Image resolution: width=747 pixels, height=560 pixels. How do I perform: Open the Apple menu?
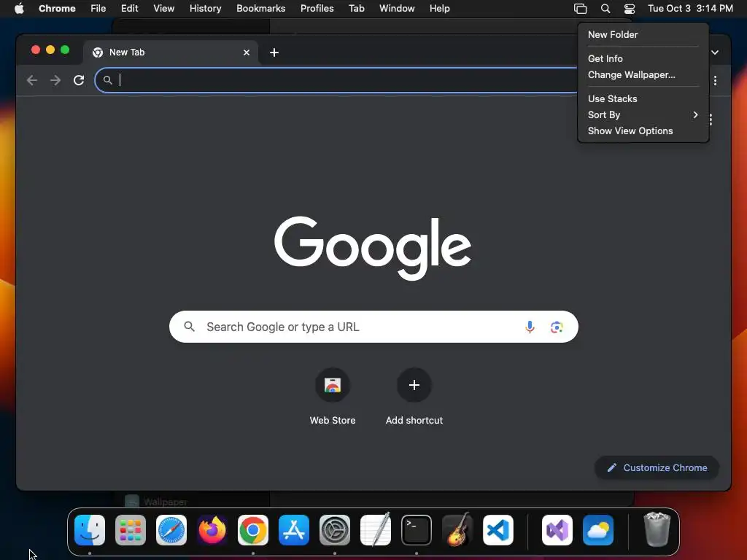coord(19,9)
